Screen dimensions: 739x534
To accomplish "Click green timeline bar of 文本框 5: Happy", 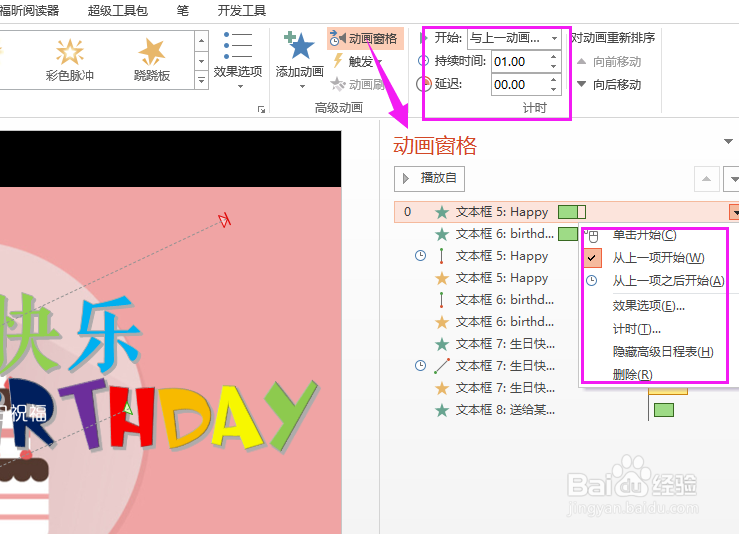I will (572, 212).
